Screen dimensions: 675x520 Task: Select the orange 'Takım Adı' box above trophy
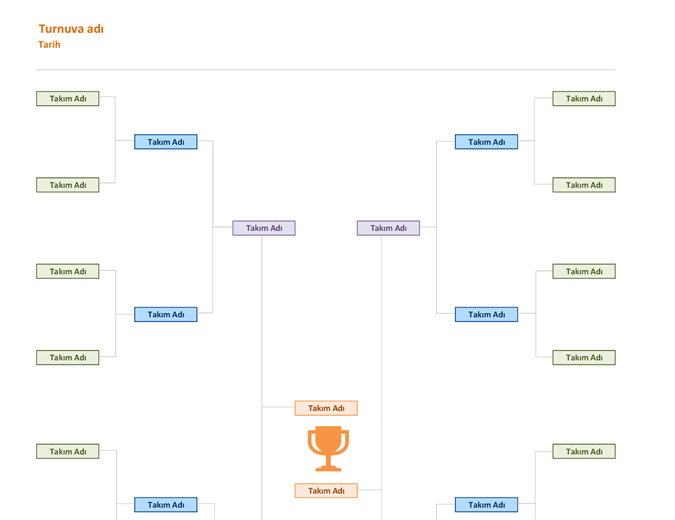coord(326,408)
